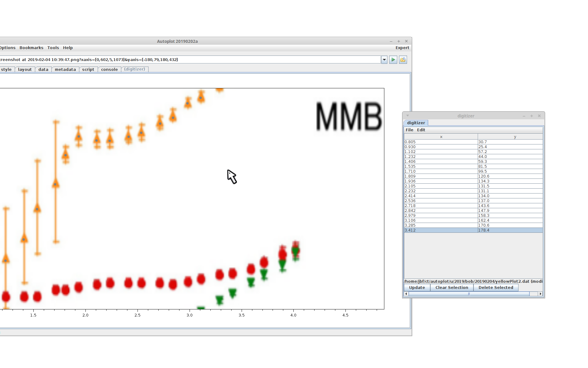The image size is (588, 368).
Task: Select table row with x 2.105
Action: 441,186
